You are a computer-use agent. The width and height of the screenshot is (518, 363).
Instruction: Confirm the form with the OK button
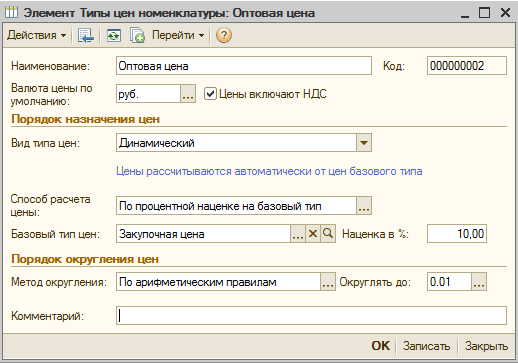380,346
